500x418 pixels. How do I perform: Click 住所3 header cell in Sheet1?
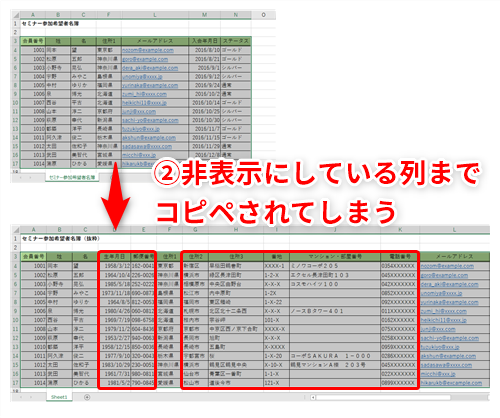pos(236,257)
